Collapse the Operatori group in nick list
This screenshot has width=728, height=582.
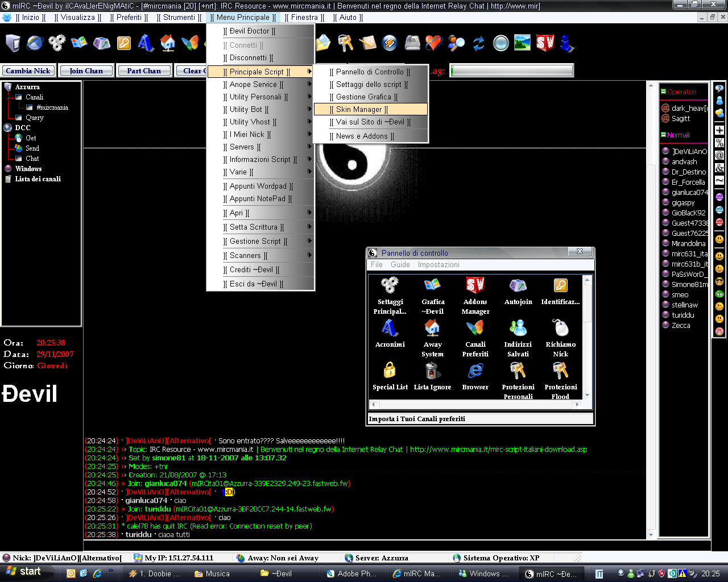663,92
